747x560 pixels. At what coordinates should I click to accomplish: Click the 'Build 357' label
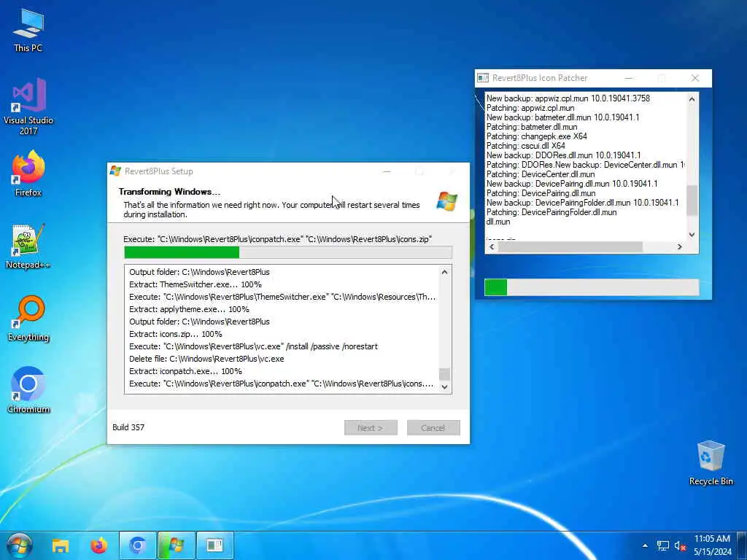pyautogui.click(x=128, y=427)
